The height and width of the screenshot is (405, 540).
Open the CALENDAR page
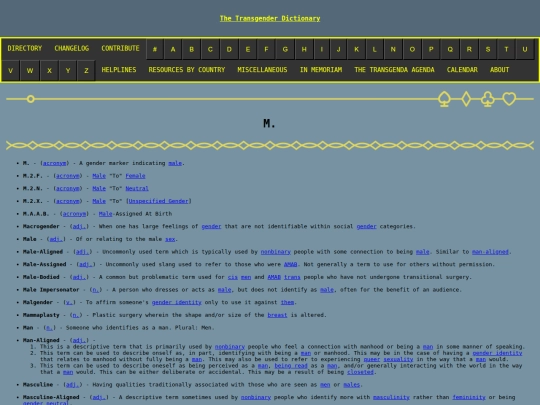[x=462, y=70]
